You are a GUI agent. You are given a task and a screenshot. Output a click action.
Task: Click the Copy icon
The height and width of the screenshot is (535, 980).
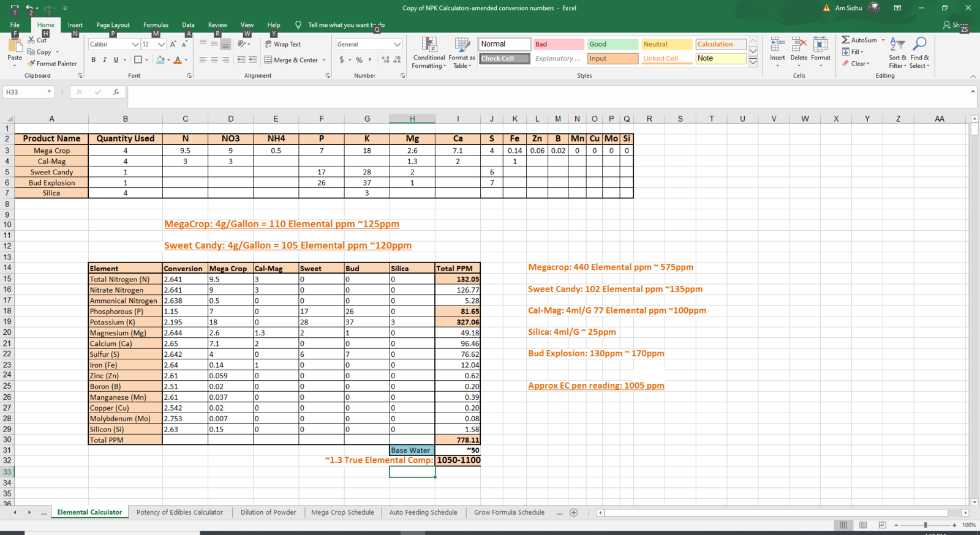click(x=31, y=52)
